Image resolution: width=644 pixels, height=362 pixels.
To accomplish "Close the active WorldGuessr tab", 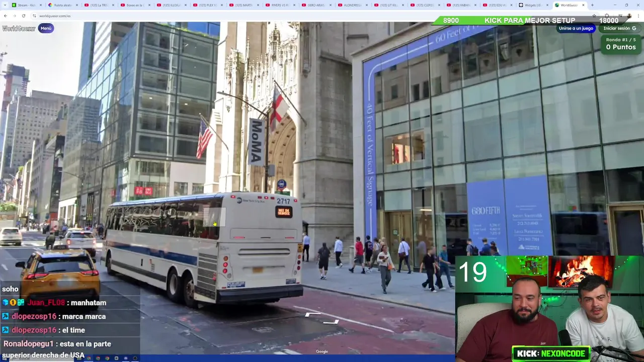I will click(584, 5).
